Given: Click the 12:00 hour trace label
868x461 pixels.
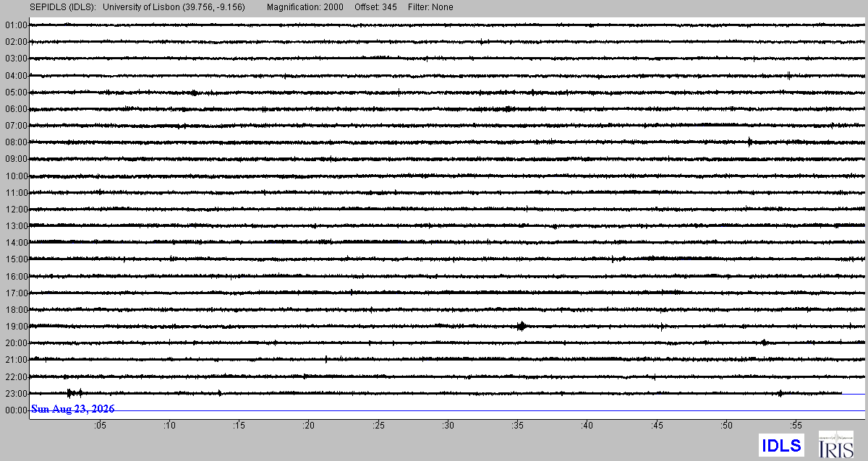Looking at the screenshot, I should 16,210.
